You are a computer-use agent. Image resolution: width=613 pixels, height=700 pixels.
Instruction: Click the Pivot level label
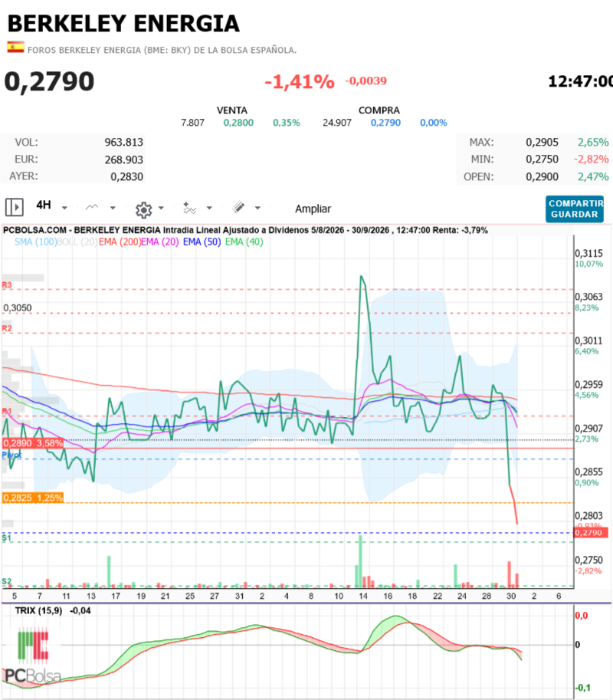click(x=11, y=455)
